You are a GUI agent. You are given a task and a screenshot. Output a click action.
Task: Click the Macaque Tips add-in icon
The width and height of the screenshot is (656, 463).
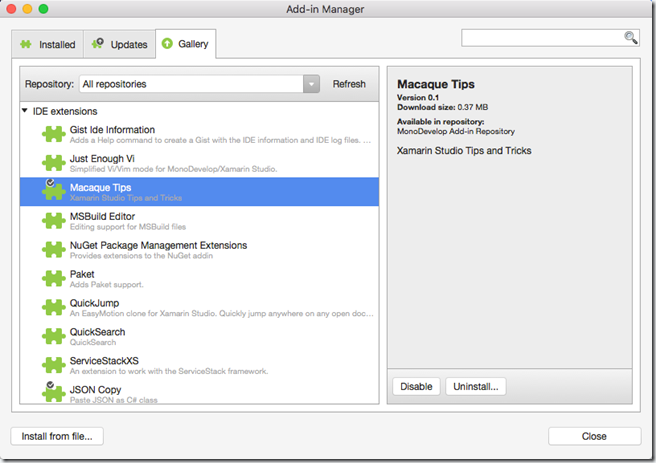pos(54,191)
